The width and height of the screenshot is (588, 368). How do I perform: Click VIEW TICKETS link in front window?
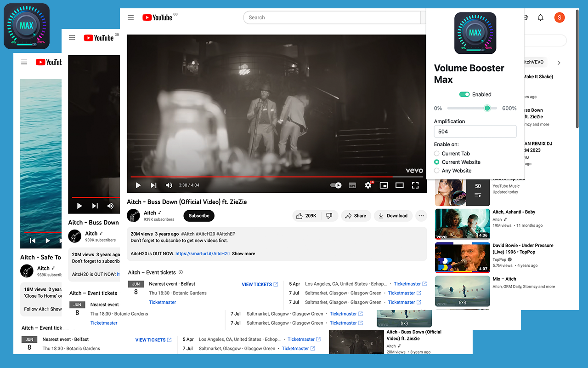click(260, 284)
